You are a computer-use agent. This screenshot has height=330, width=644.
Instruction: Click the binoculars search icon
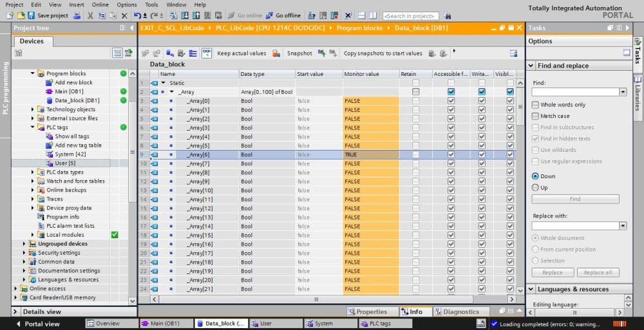coord(448,16)
